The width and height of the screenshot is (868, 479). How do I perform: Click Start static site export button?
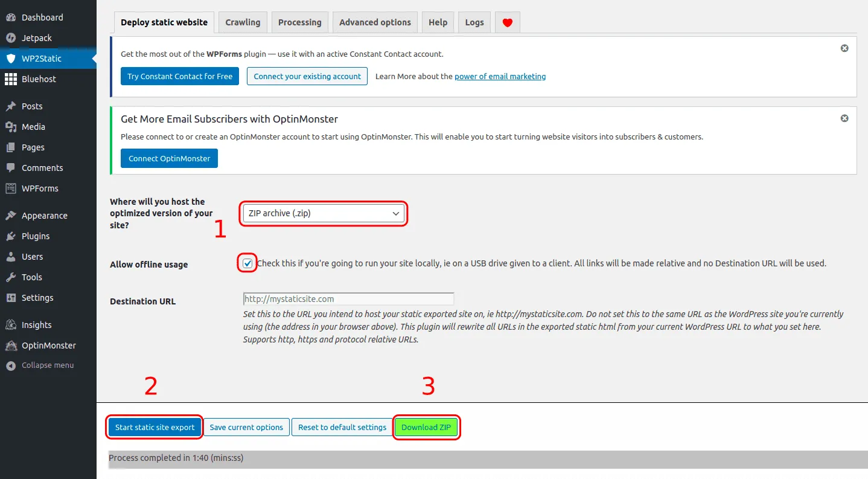coord(155,427)
